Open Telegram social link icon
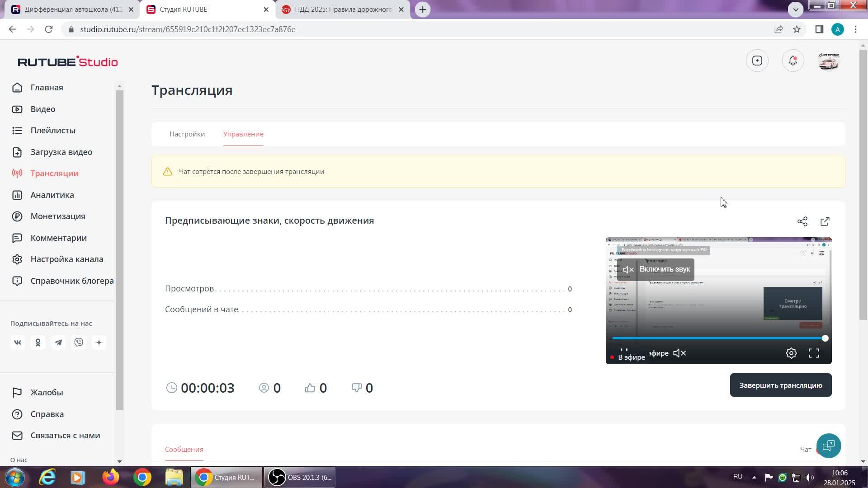The width and height of the screenshot is (868, 488). 58,343
